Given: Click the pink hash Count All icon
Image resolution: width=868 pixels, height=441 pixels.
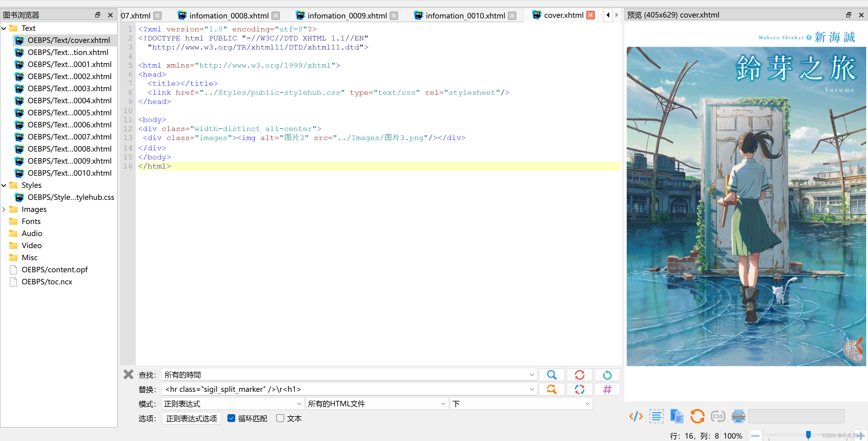Looking at the screenshot, I should (607, 389).
